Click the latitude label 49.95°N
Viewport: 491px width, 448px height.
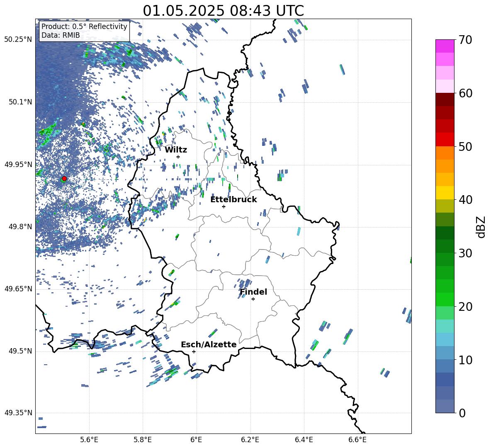point(18,165)
